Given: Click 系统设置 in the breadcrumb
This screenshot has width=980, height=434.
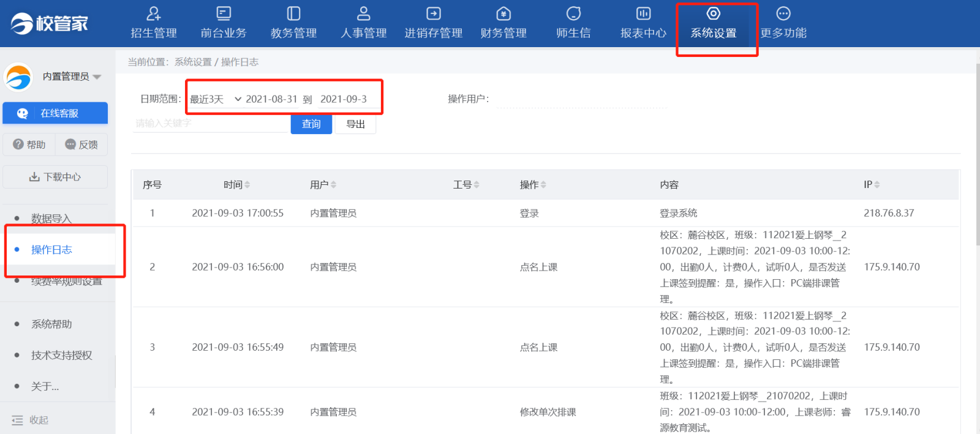Looking at the screenshot, I should 193,62.
